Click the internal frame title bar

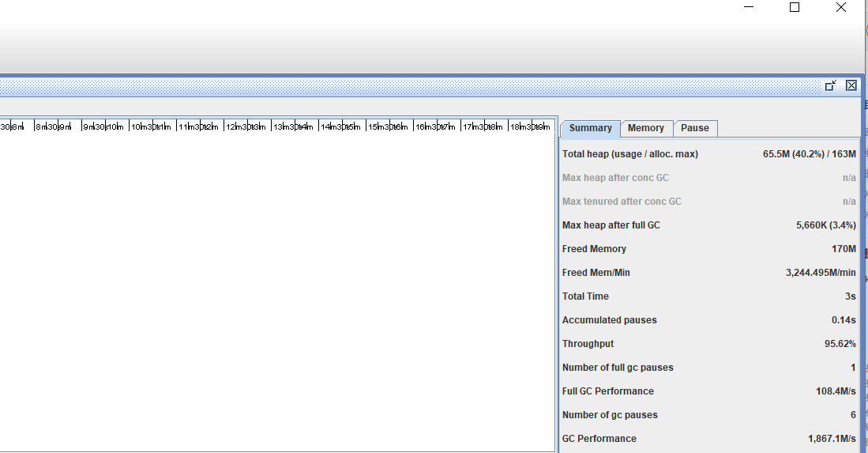(410, 86)
